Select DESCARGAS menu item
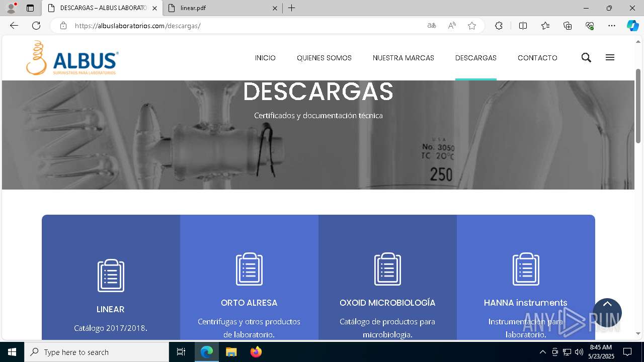The width and height of the screenshot is (644, 362). coord(476,58)
